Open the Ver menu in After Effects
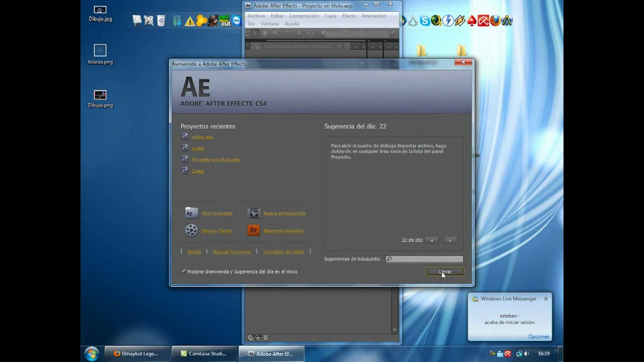This screenshot has width=644, height=362. coord(251,24)
